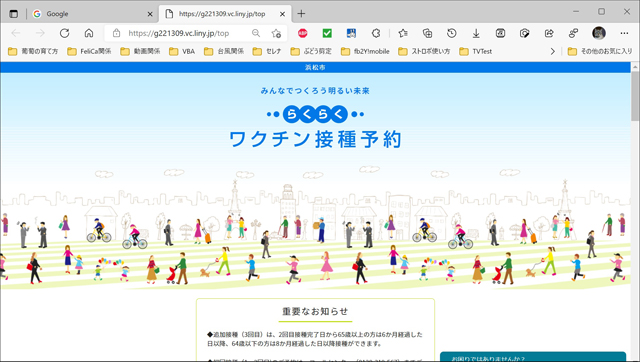This screenshot has width=640, height=362.
Task: Open the ストロボ使い方 bookmarks folder
Action: pyautogui.click(x=424, y=51)
